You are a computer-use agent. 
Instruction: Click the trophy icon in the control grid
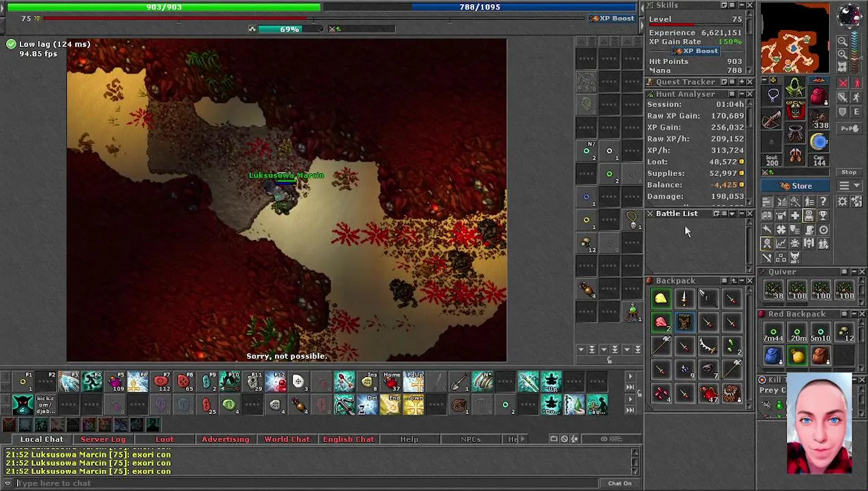tap(824, 215)
